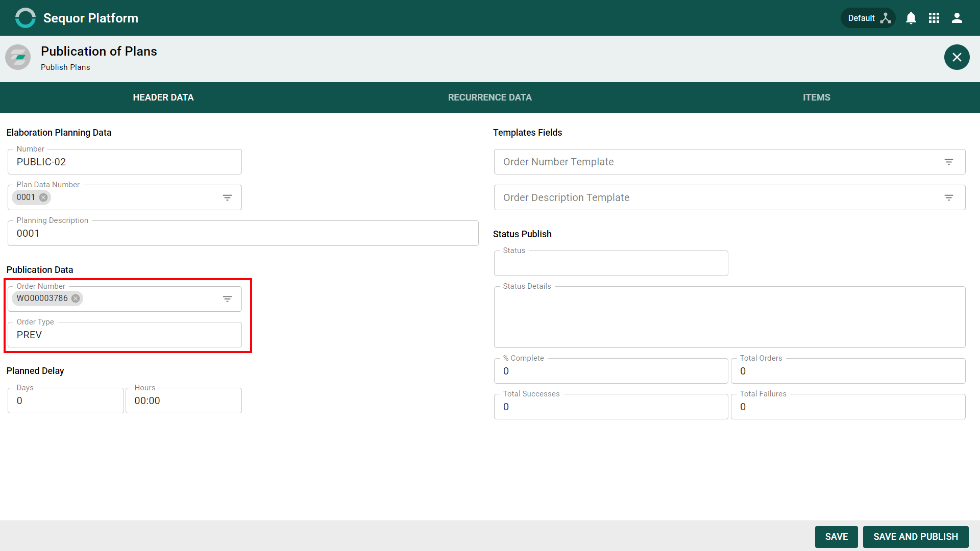Open the user account icon
Viewport: 980px width, 551px height.
(x=957, y=18)
